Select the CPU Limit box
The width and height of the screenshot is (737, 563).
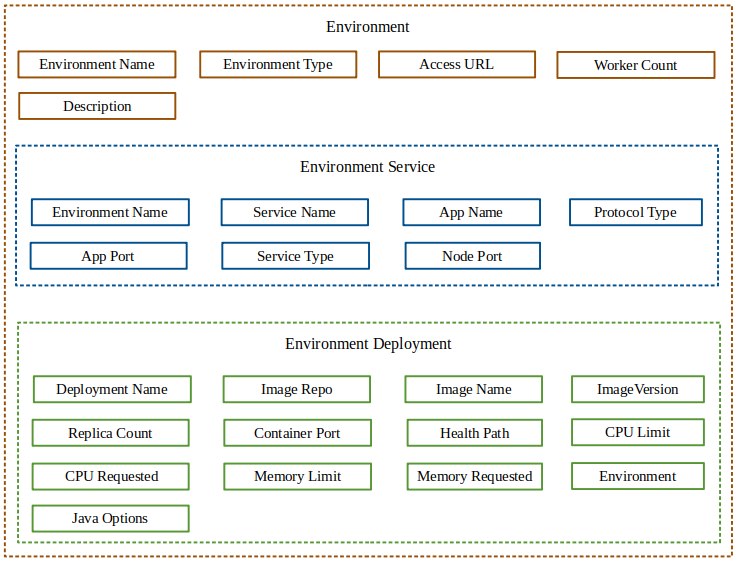coord(637,432)
